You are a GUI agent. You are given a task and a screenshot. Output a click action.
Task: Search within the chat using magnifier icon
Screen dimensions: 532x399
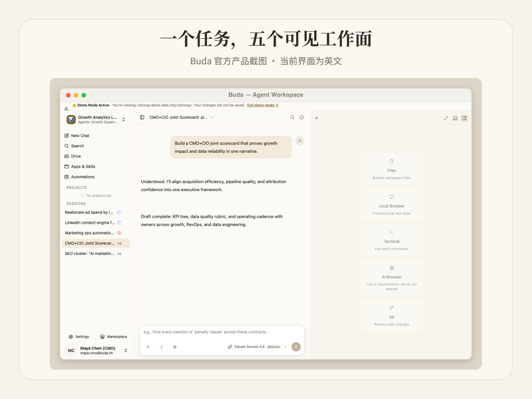coord(292,117)
